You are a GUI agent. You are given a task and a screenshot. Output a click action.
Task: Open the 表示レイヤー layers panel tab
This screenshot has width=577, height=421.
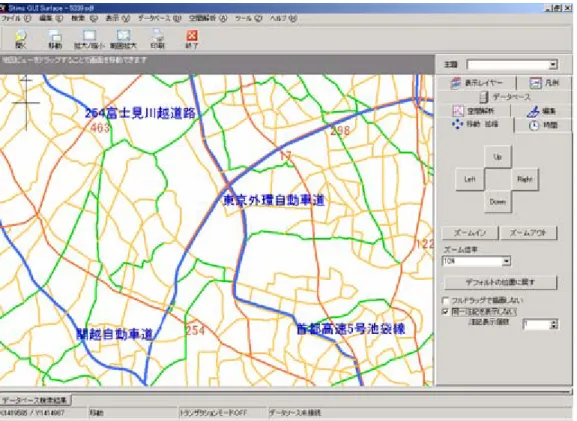tap(476, 83)
